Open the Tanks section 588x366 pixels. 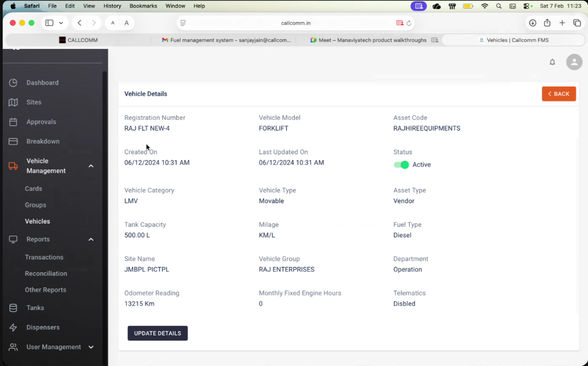pyautogui.click(x=35, y=307)
